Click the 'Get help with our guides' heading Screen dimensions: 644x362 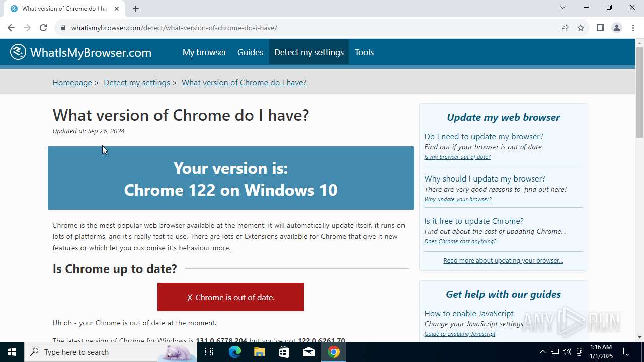click(503, 294)
